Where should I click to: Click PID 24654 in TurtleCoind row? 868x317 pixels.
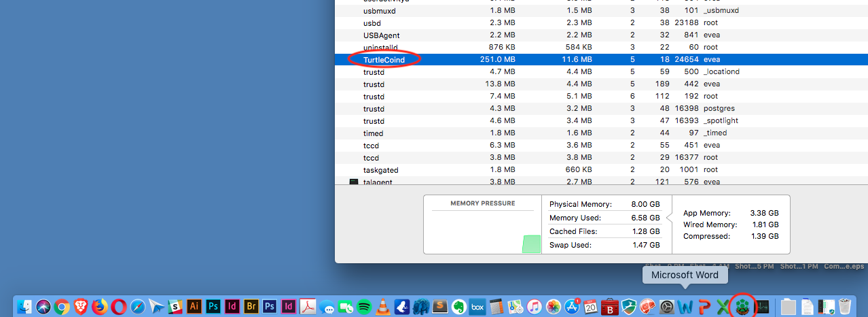pyautogui.click(x=687, y=60)
